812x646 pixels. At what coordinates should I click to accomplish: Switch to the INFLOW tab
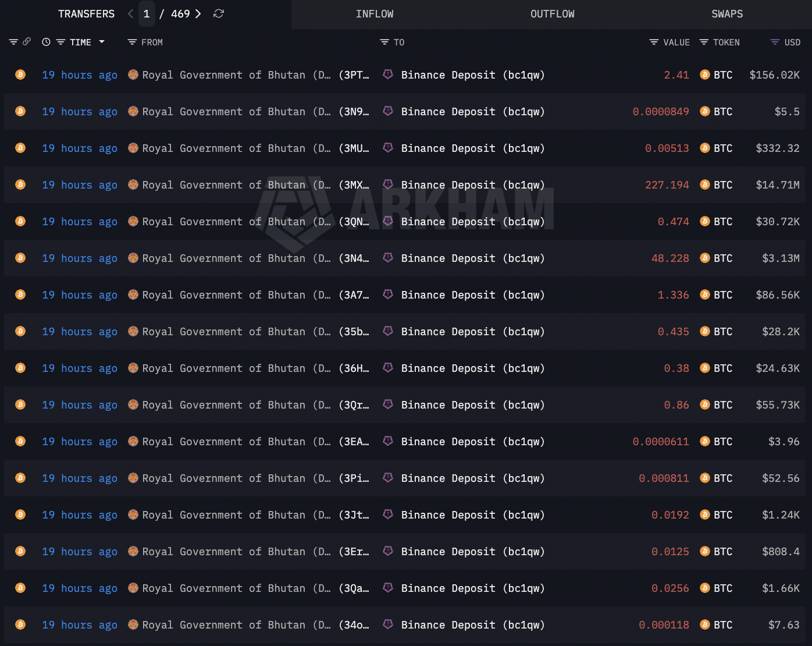(375, 14)
